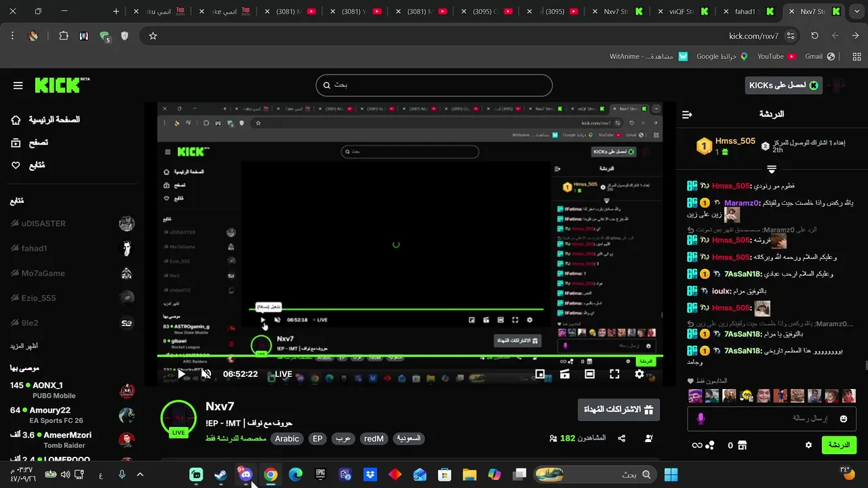
Task: Open fahad1 channel in followed list
Action: pos(72,249)
